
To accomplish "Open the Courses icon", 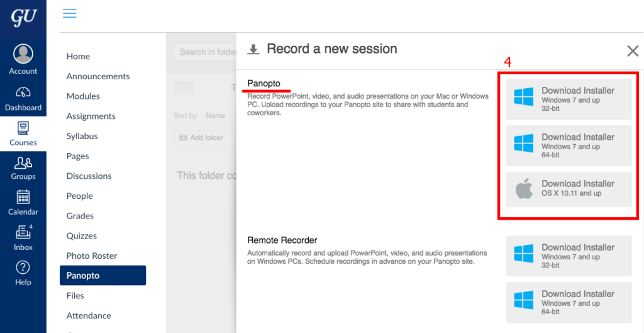I will (x=23, y=128).
